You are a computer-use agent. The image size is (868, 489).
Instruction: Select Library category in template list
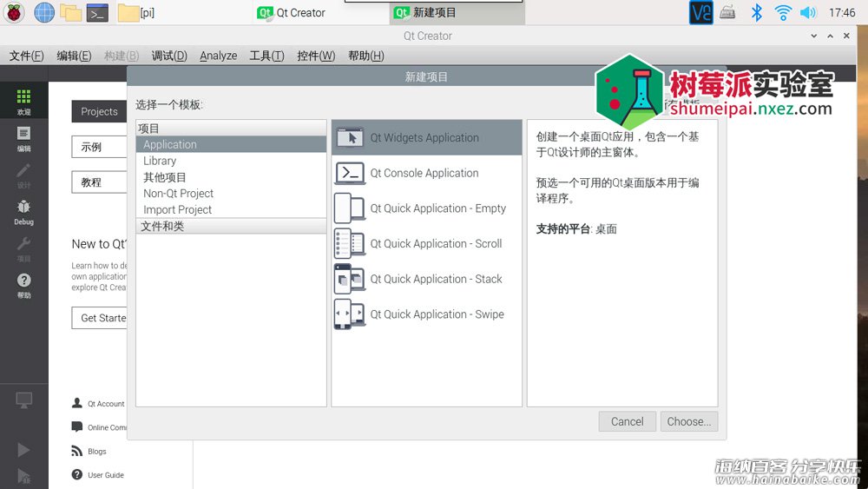click(x=231, y=161)
